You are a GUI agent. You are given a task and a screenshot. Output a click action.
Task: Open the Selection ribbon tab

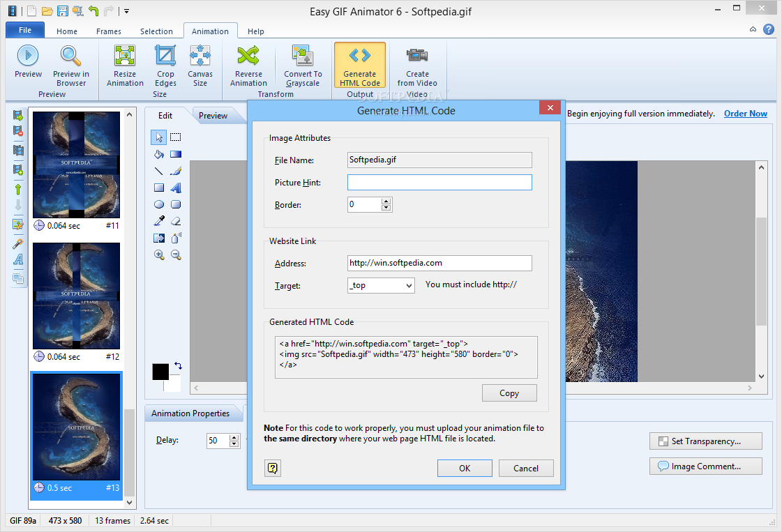point(156,31)
